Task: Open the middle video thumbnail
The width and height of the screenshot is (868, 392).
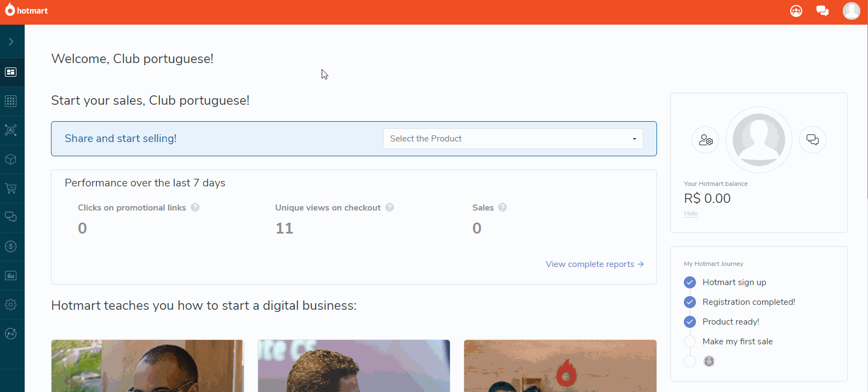Action: coord(354,366)
